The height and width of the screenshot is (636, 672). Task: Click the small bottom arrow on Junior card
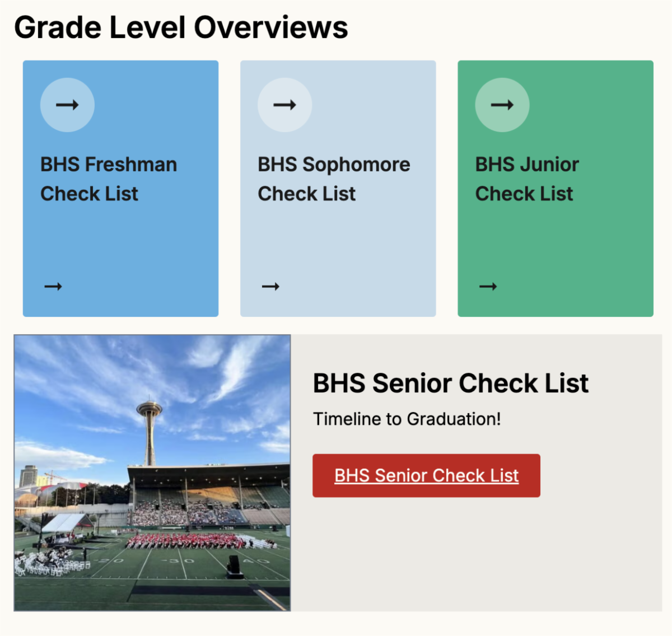click(x=488, y=287)
